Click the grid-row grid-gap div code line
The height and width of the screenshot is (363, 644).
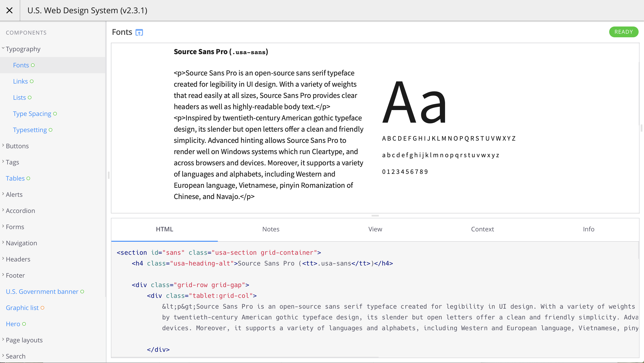click(x=190, y=285)
